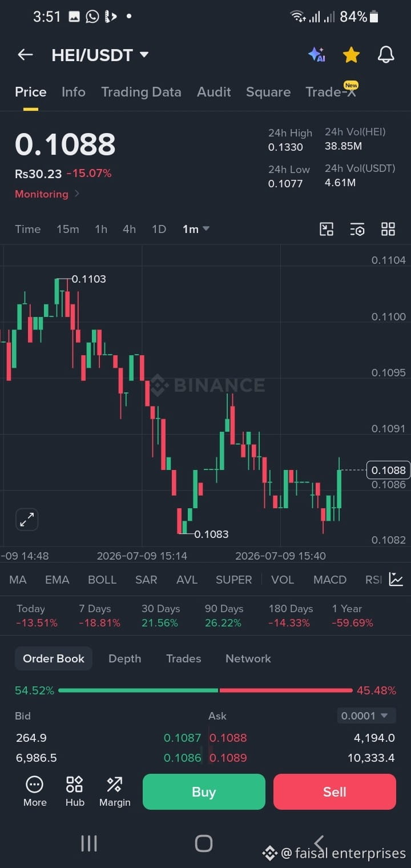This screenshot has width=411, height=868.
Task: Expand chart to fullscreen icon
Action: 27,519
